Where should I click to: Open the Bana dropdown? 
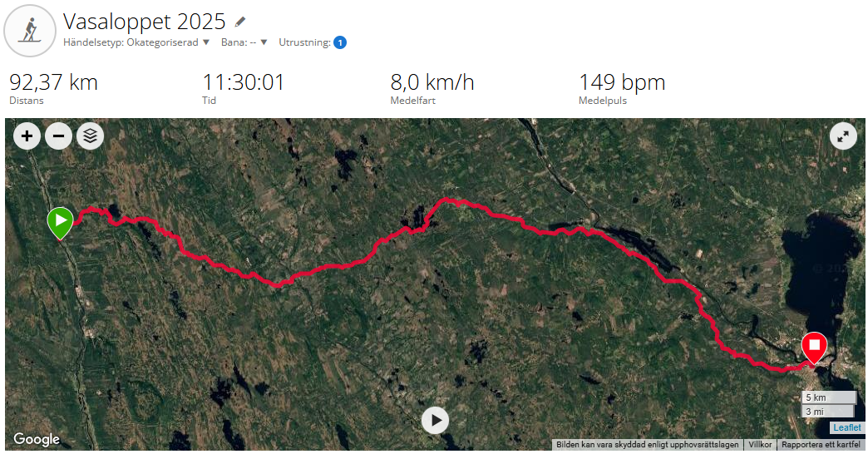point(244,42)
